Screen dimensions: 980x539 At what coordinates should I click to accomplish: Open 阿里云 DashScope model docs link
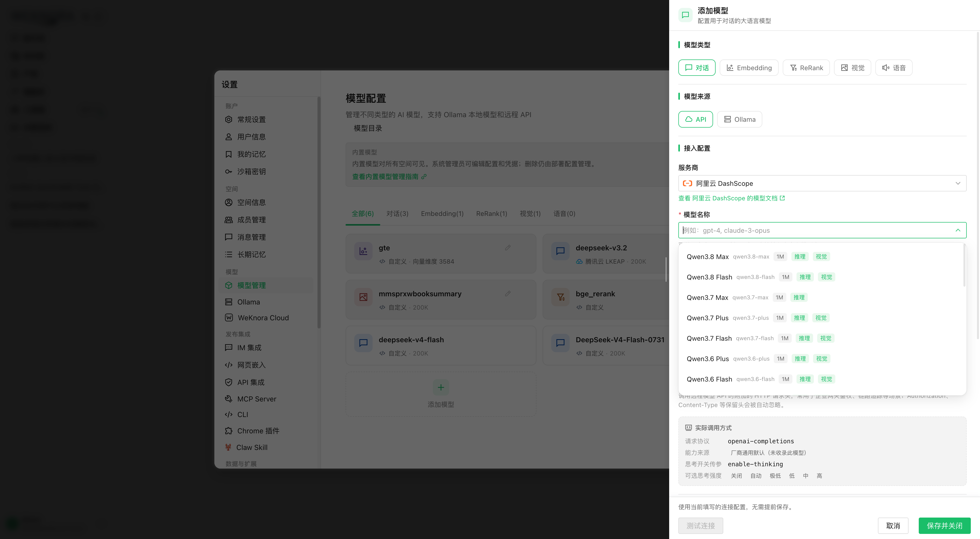coord(731,198)
